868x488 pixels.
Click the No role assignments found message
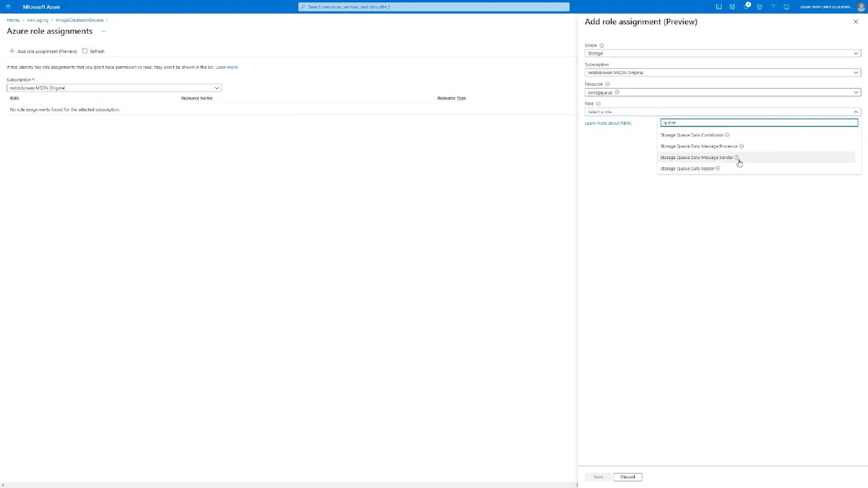point(65,110)
